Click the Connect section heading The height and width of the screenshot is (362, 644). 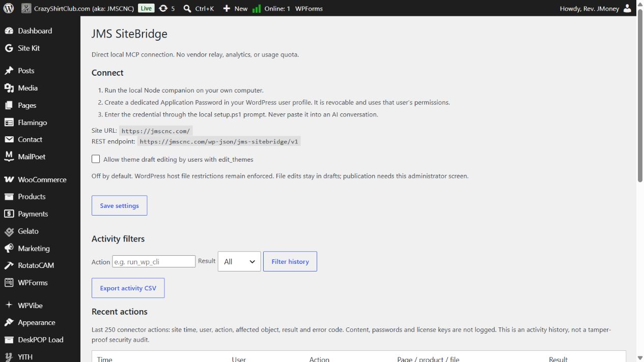[x=107, y=73]
